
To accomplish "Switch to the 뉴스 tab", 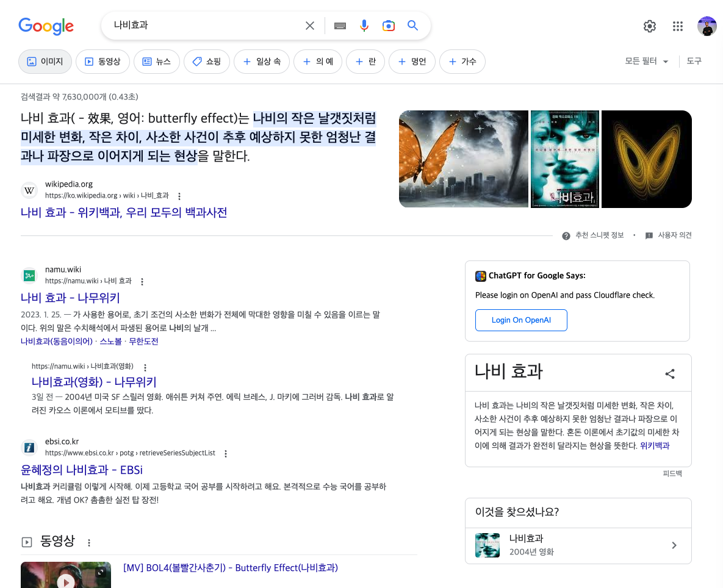I will (x=157, y=61).
